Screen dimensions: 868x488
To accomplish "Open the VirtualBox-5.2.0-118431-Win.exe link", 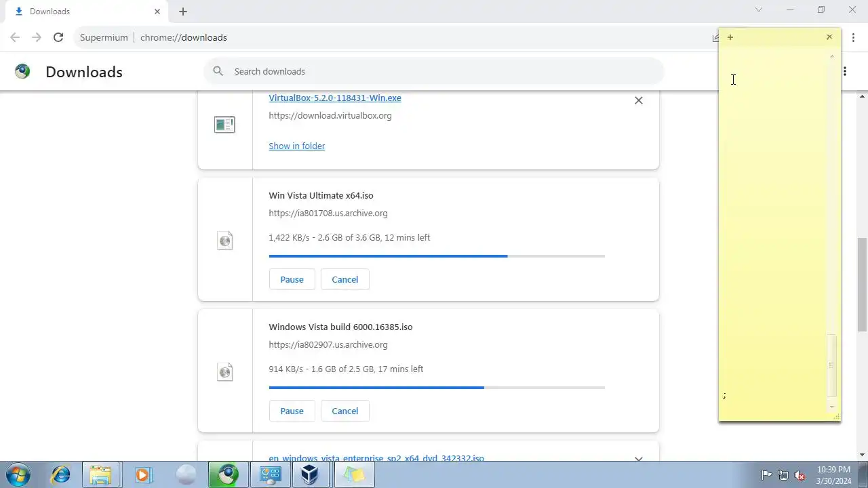I will tap(335, 98).
